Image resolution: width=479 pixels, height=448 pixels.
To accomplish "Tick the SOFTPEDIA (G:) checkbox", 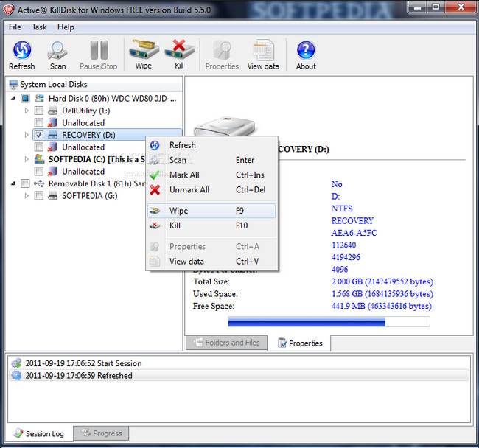I will (x=39, y=195).
